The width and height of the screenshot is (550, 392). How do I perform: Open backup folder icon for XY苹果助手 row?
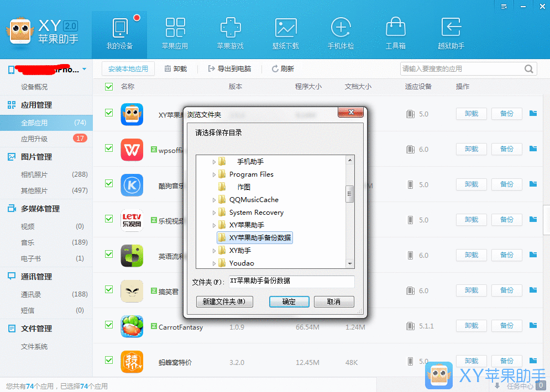pyautogui.click(x=532, y=113)
